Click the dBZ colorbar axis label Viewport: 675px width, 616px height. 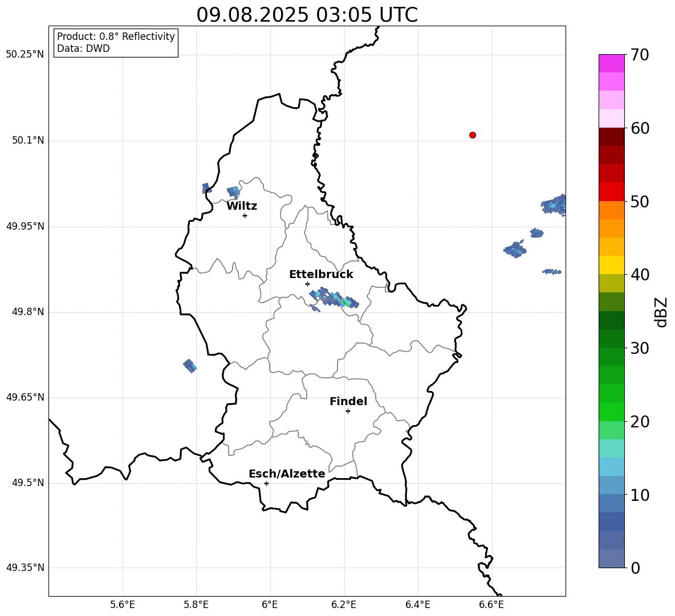coord(662,312)
